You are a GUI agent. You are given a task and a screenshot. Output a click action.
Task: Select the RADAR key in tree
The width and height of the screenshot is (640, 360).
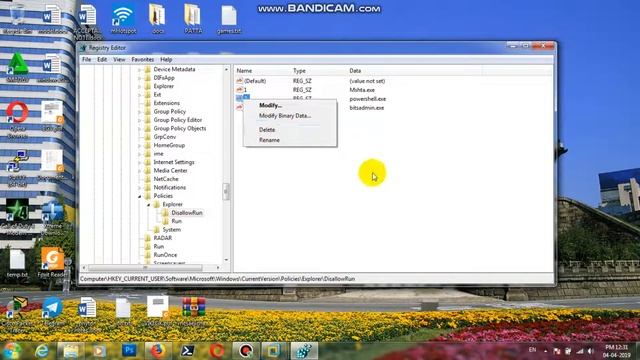click(162, 238)
